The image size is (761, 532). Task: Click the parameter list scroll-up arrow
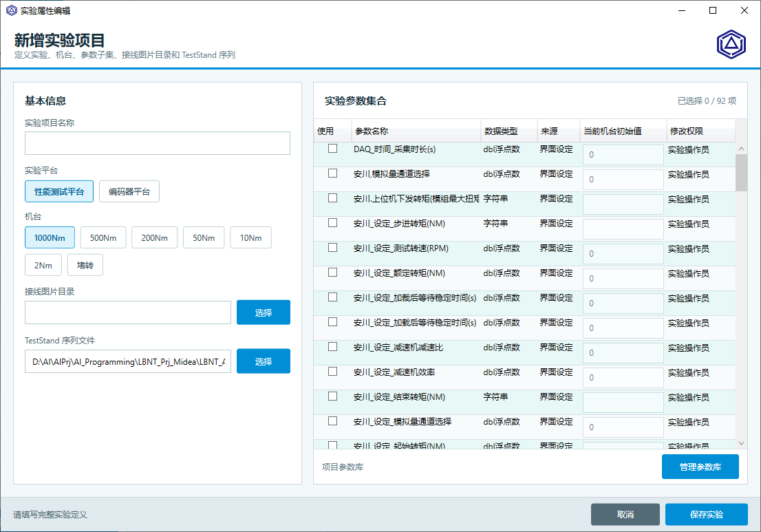tap(741, 149)
